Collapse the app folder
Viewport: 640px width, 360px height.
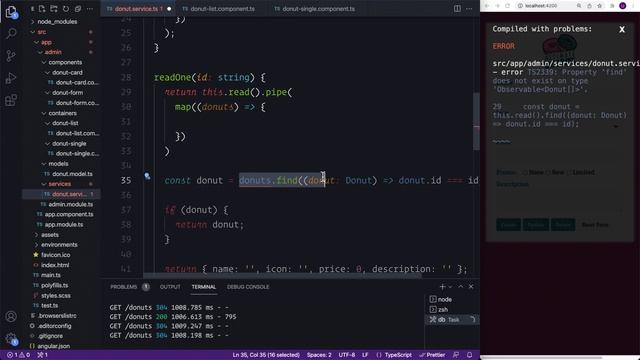(x=46, y=42)
